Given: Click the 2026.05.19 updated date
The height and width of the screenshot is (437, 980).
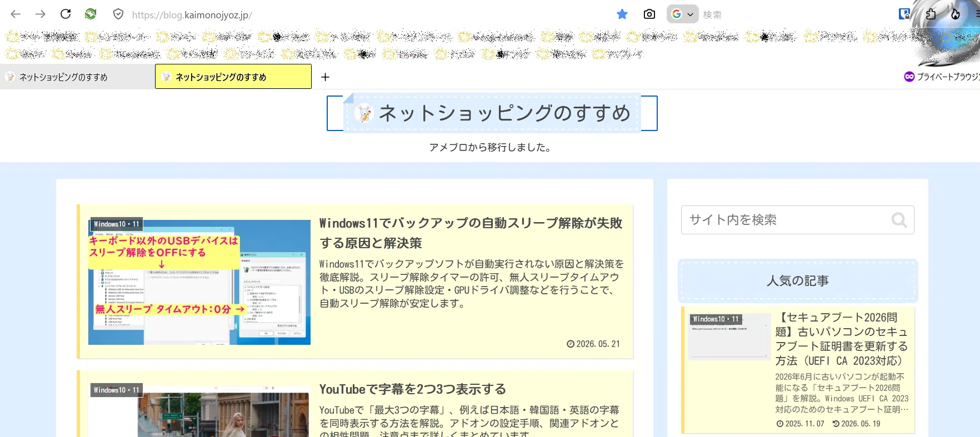Looking at the screenshot, I should click(857, 423).
